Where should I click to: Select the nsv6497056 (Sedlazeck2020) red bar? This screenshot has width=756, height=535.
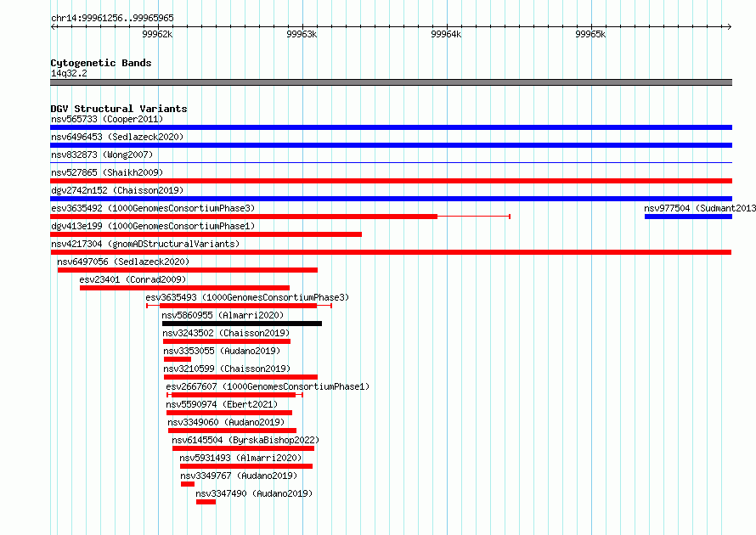[x=188, y=270]
